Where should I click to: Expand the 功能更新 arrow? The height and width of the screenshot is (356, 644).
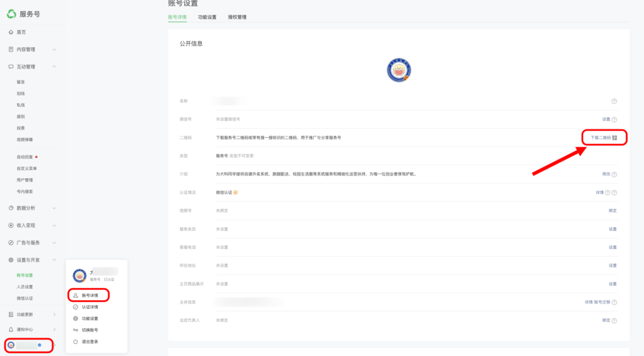[54, 314]
